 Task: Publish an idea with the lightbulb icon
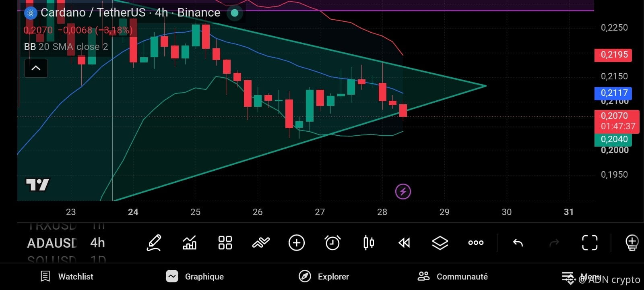click(x=632, y=243)
